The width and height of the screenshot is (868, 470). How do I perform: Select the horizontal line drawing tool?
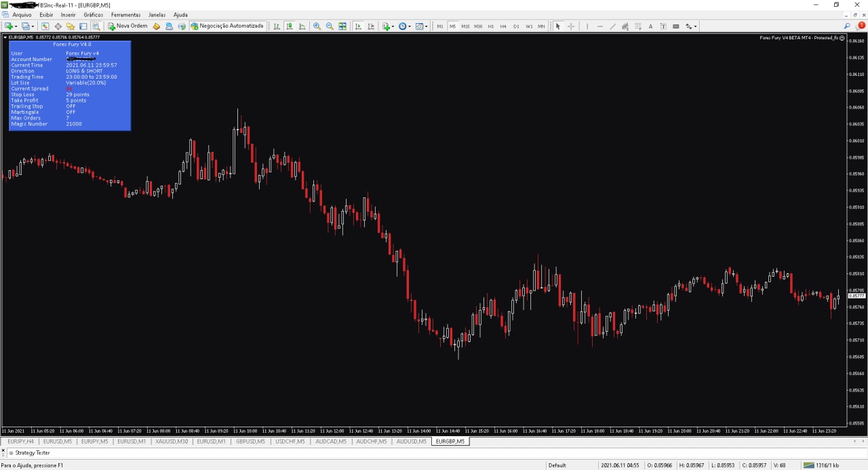[600, 26]
